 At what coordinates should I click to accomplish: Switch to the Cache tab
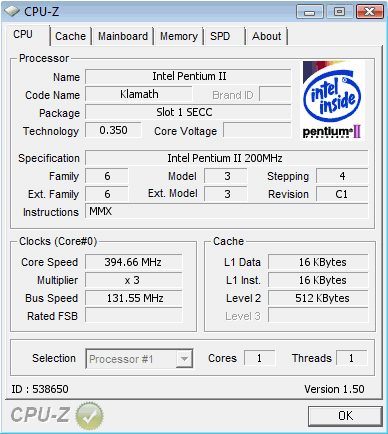coord(70,36)
